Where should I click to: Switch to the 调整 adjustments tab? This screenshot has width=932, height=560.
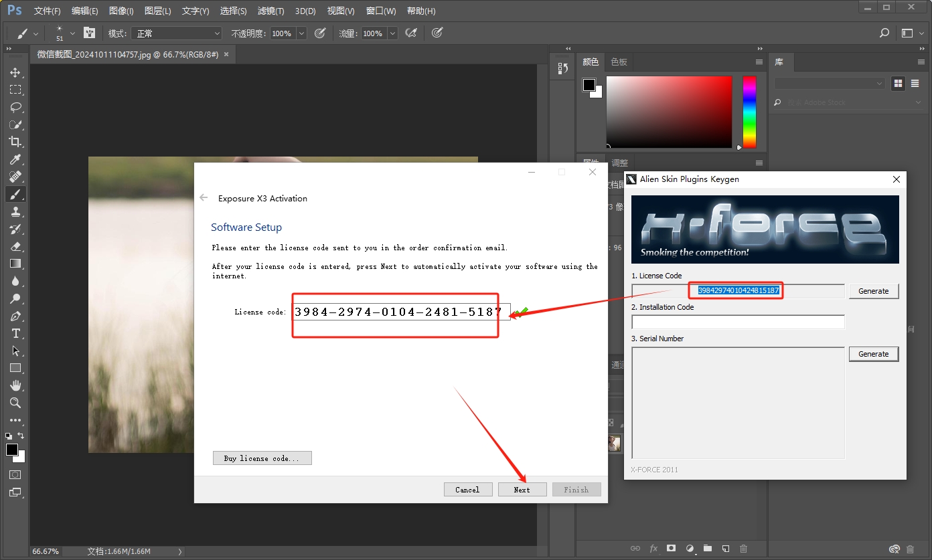620,163
